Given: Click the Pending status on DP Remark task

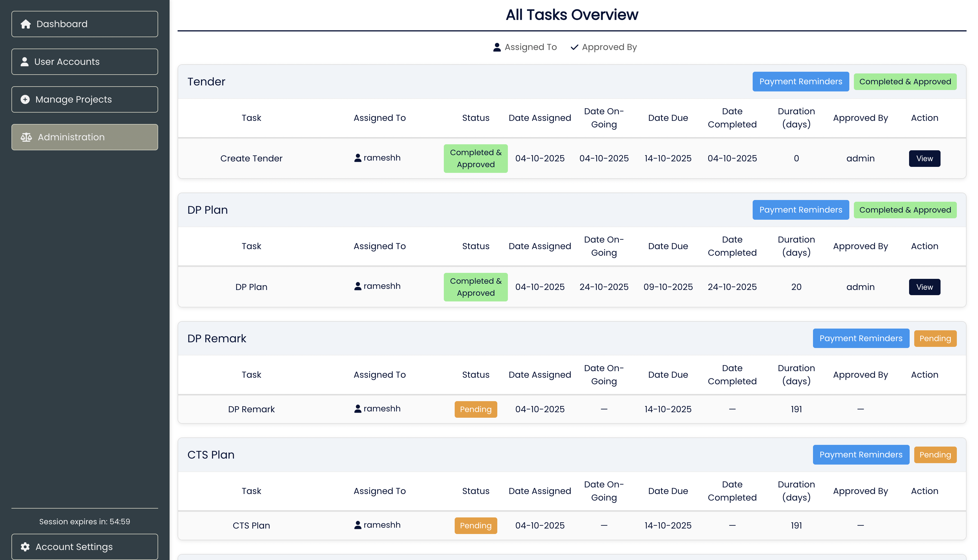Looking at the screenshot, I should coord(476,409).
